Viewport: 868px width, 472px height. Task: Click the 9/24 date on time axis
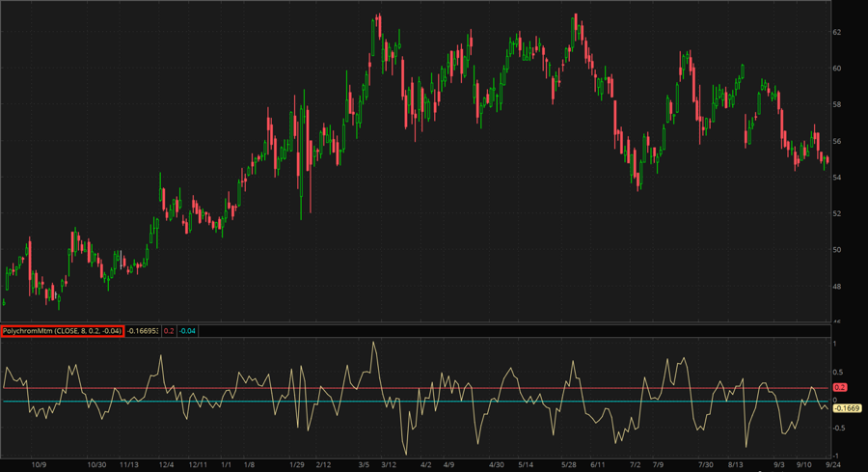pyautogui.click(x=833, y=464)
